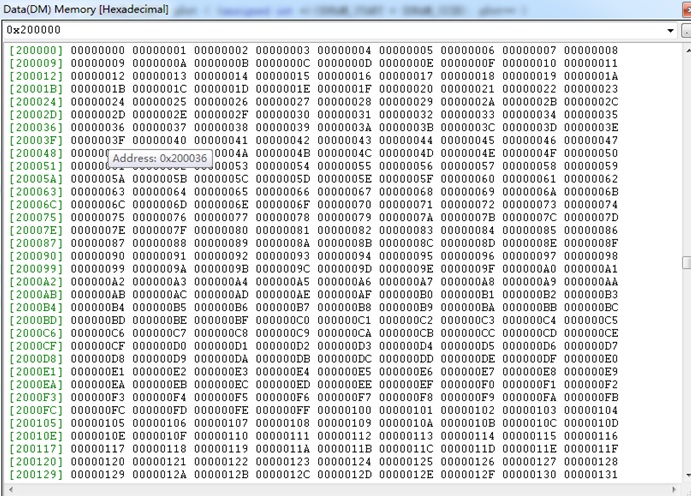Image resolution: width=691 pixels, height=496 pixels.
Task: Click memory value 0000002C
Action: (x=591, y=102)
